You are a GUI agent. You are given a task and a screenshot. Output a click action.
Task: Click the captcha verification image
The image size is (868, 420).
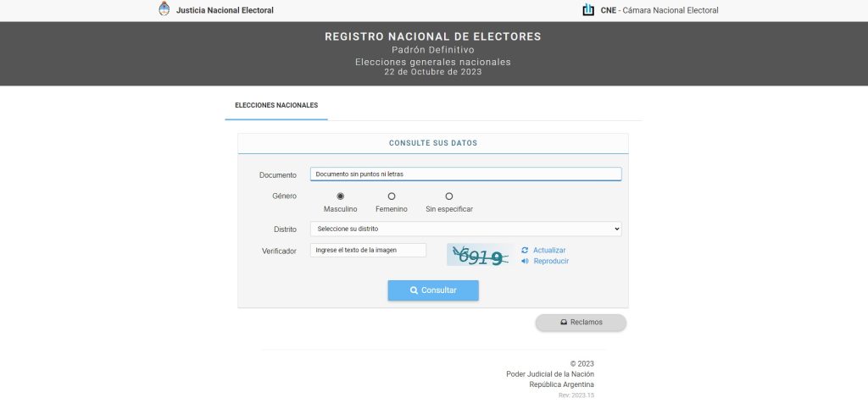tap(480, 254)
